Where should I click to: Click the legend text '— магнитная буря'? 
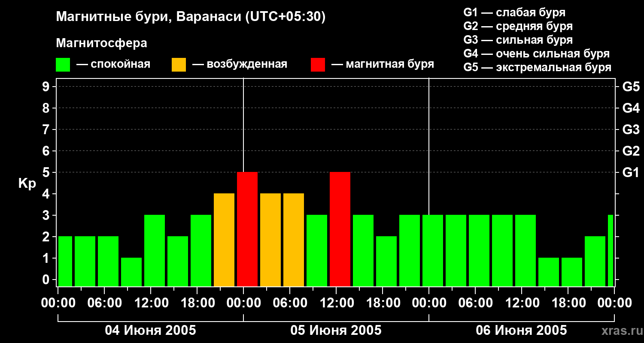pyautogui.click(x=383, y=64)
